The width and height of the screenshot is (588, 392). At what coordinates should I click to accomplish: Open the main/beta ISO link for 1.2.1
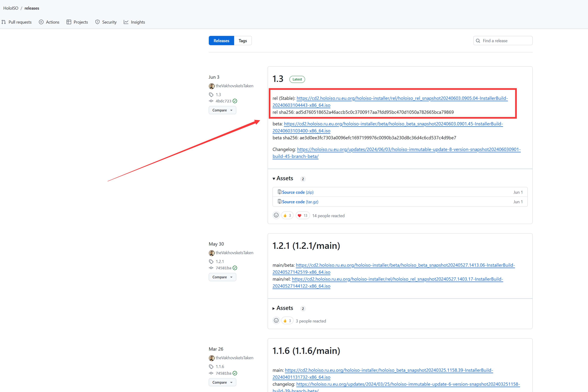coord(394,268)
